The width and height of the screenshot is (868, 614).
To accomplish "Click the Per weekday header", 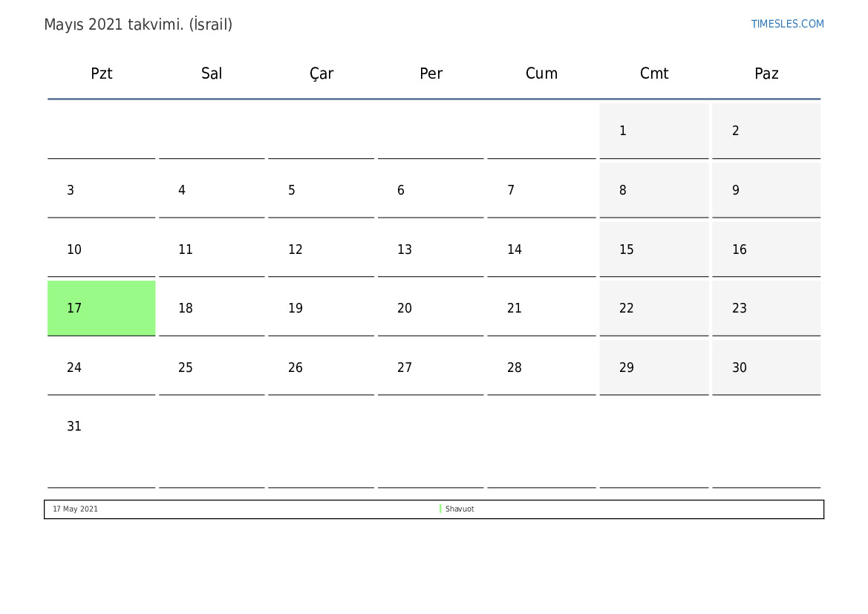I will [431, 74].
